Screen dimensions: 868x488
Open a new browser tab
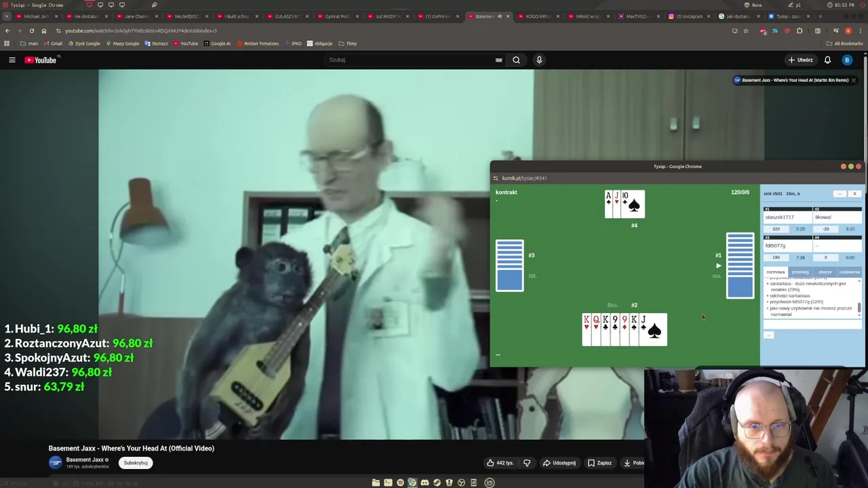pos(821,16)
